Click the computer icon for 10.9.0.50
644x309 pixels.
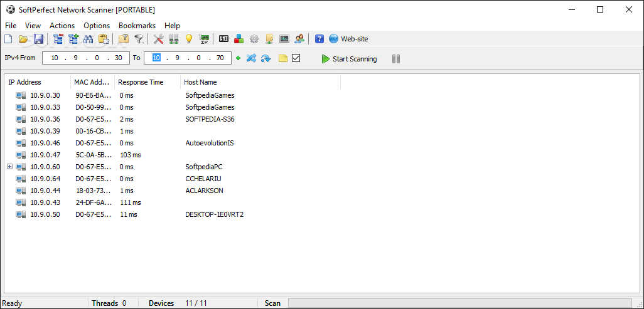point(21,214)
